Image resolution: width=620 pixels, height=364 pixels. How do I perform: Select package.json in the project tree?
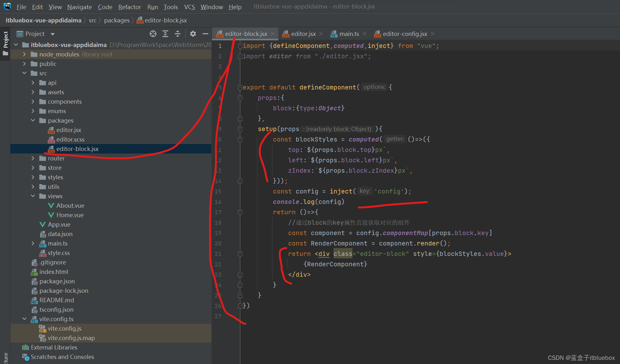pos(57,281)
